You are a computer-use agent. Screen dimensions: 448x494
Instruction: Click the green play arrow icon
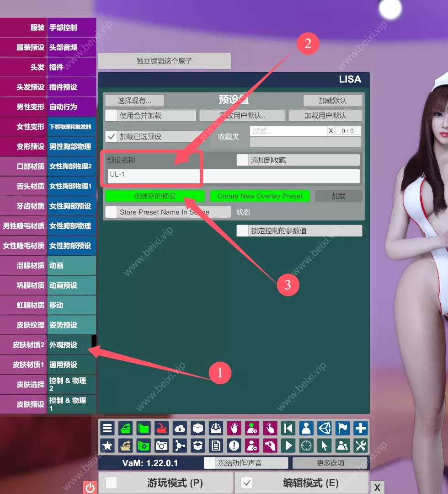(288, 445)
